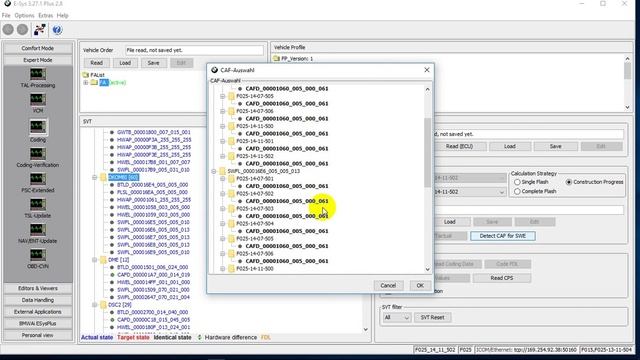Open the File menu
The height and width of the screenshot is (360, 640).
(x=6, y=16)
